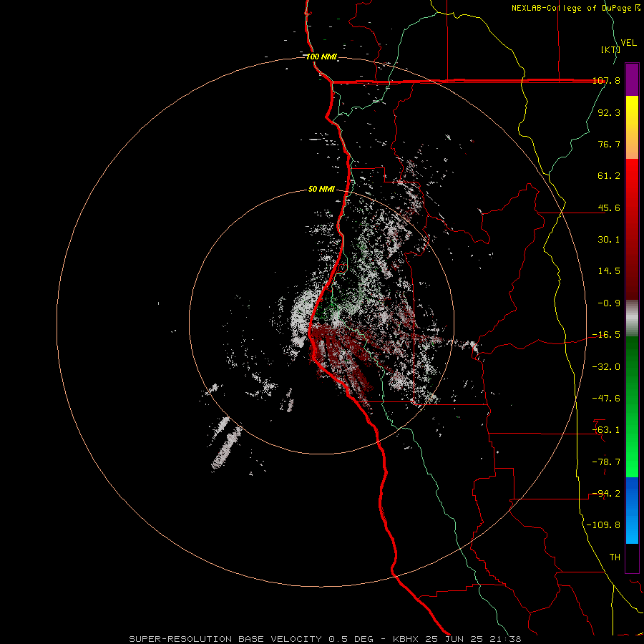
Task: Select the -63.1 legend value
Action: tap(606, 430)
